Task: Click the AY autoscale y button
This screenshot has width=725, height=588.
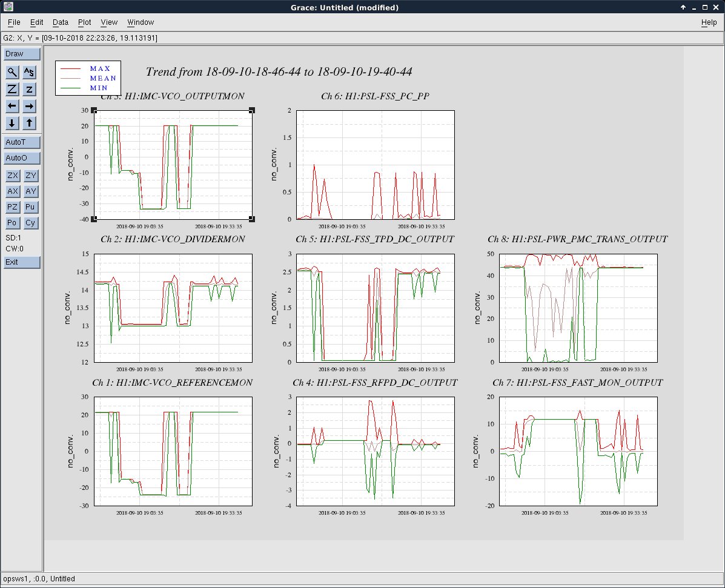Action: (30, 191)
